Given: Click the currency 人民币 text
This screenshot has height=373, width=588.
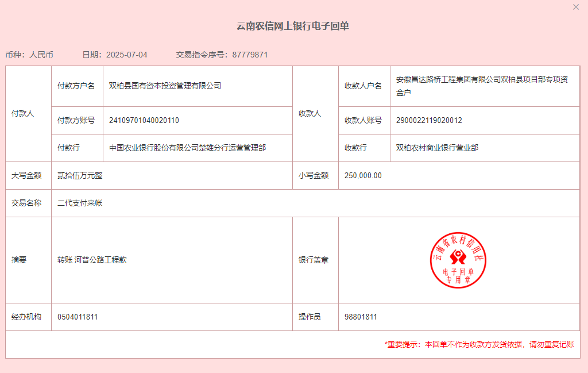Looking at the screenshot, I should [x=41, y=55].
